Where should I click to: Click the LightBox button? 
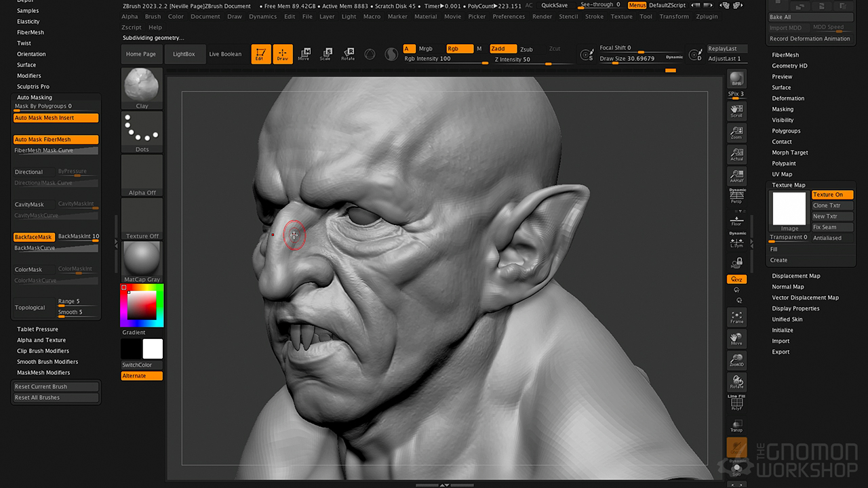[184, 54]
